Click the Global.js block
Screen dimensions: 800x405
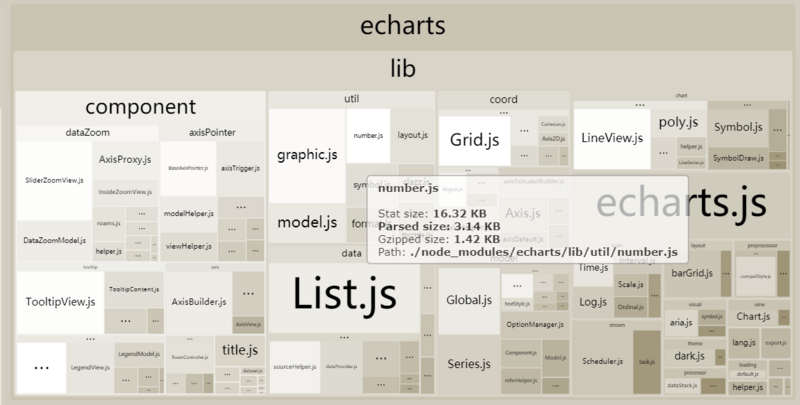point(469,301)
